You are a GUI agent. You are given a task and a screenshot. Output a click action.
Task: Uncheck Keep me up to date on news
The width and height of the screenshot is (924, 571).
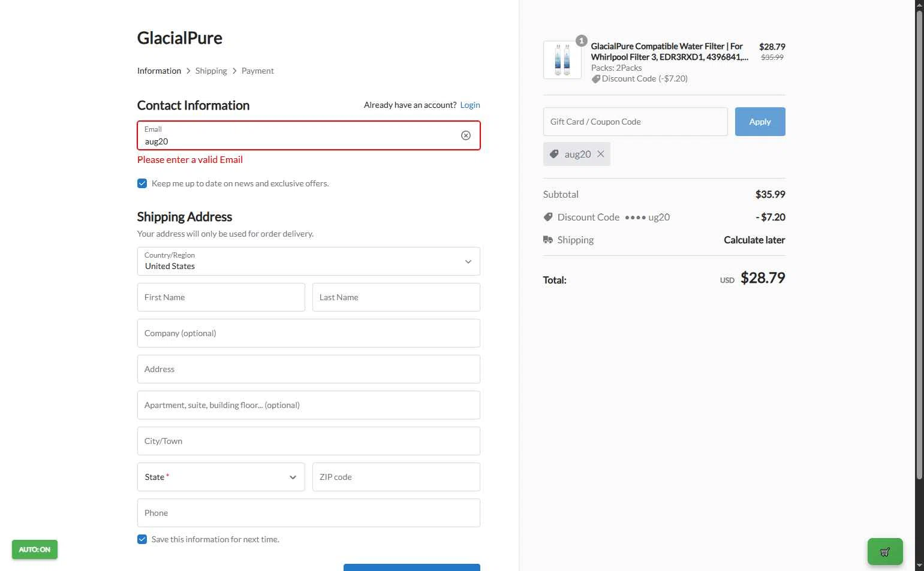142,183
